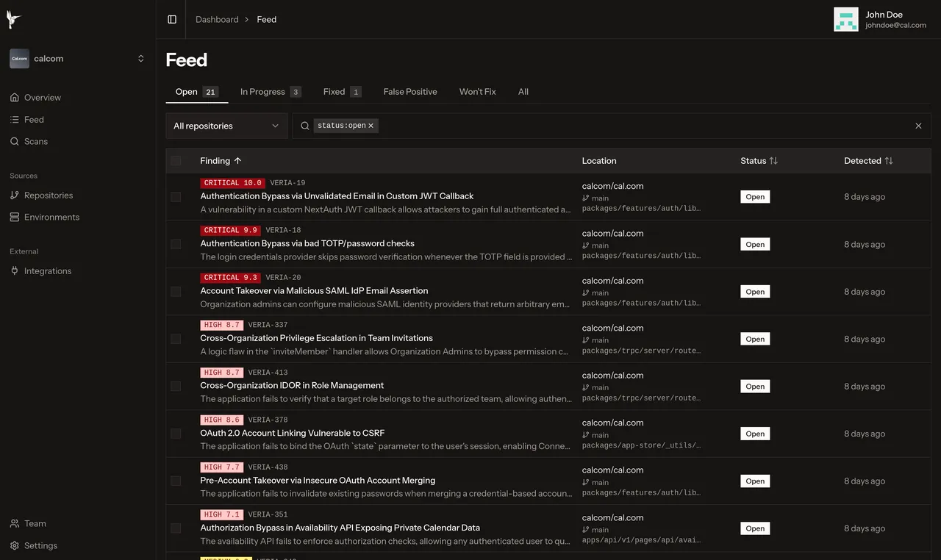Click John Doe avatar image
This screenshot has height=560, width=941.
coord(846,20)
